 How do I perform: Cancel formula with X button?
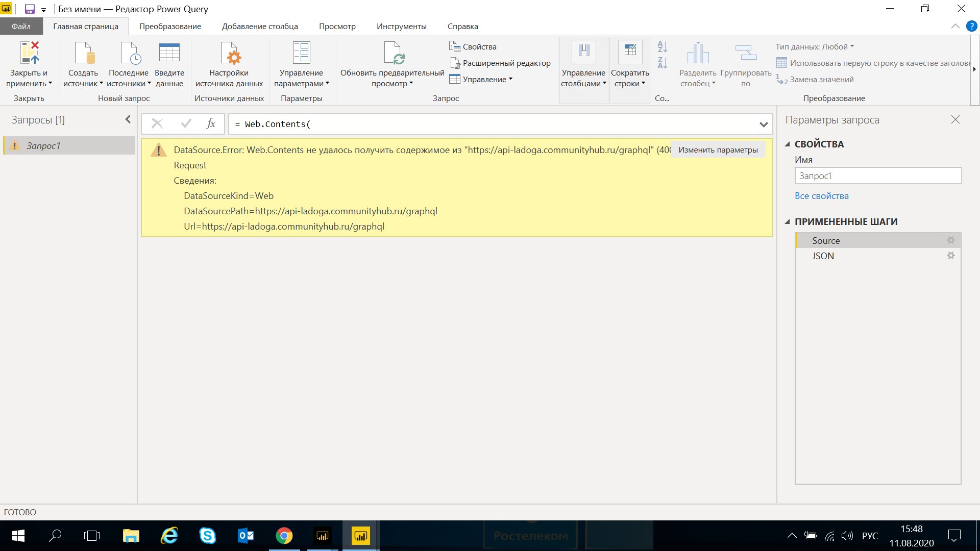click(157, 124)
